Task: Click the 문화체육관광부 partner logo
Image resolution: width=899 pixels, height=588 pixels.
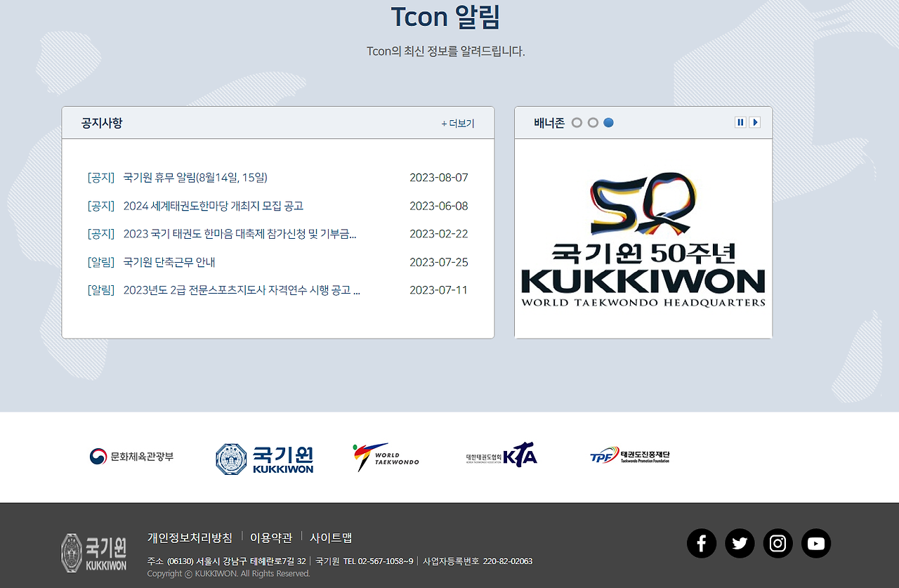Action: 133,456
